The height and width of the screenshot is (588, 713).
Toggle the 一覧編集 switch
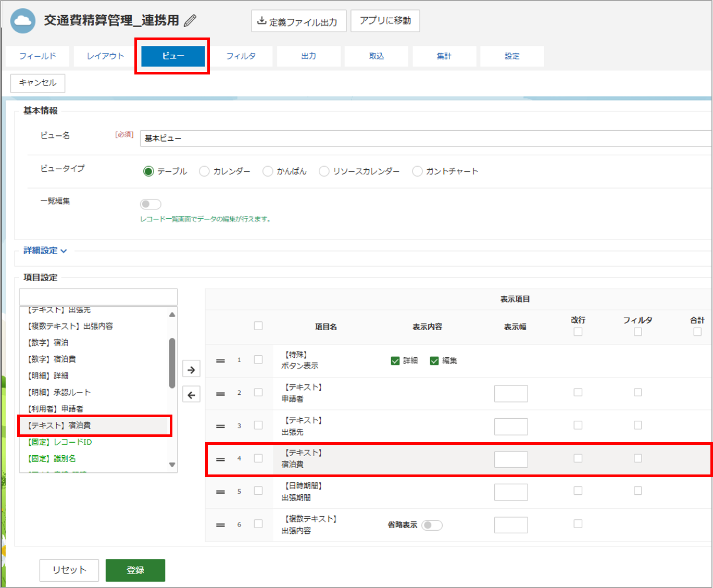coord(151,204)
